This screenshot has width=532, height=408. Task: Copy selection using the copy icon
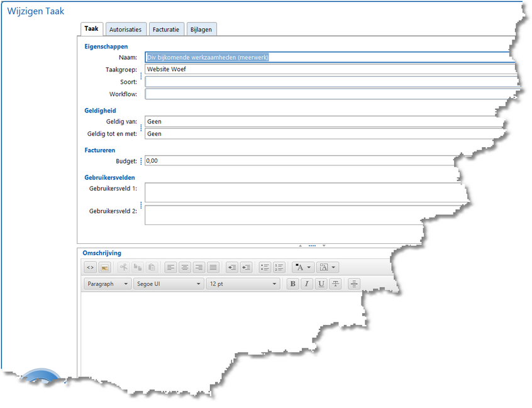coord(138,267)
